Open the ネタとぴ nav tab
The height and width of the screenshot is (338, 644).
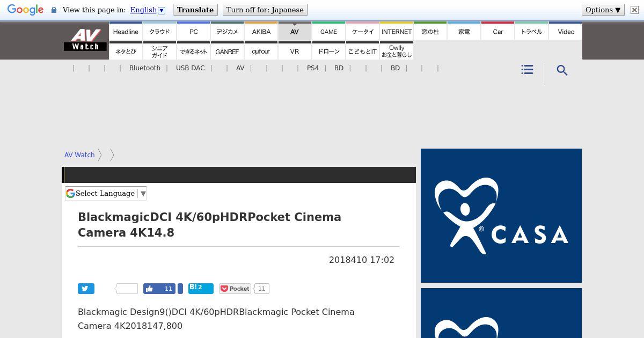(126, 51)
